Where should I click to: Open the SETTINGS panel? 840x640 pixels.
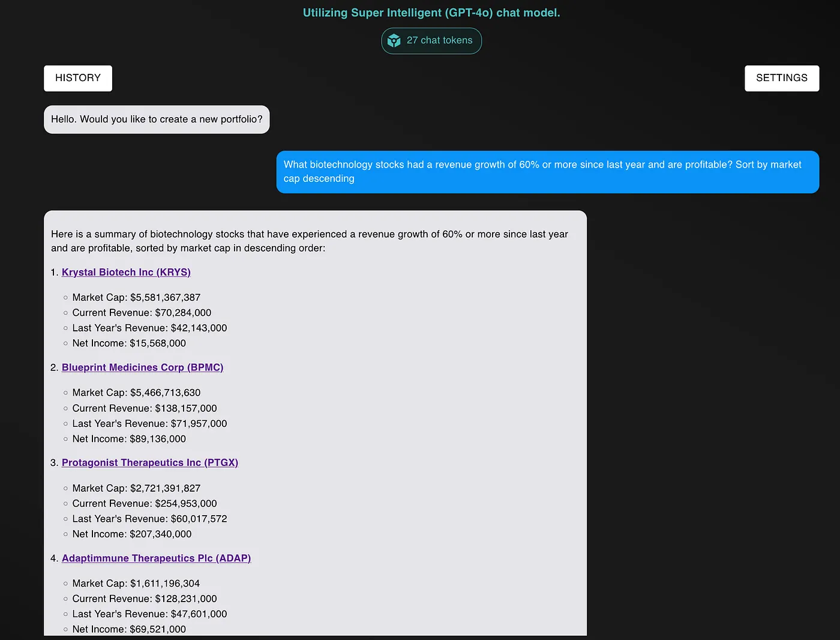point(782,78)
